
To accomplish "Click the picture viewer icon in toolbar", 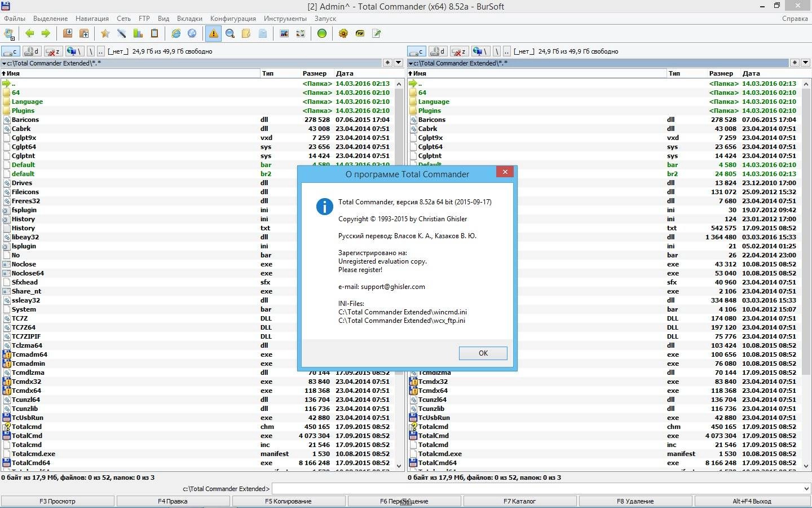I will (x=284, y=33).
